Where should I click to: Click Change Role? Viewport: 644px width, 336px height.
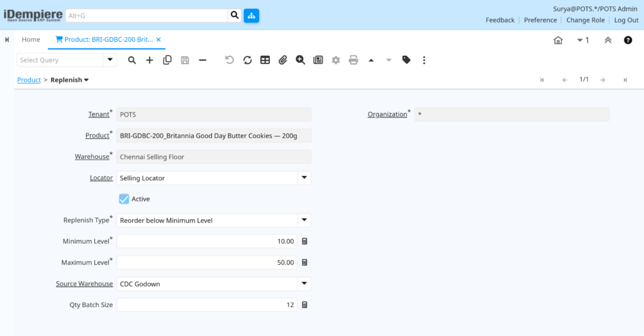tap(586, 20)
